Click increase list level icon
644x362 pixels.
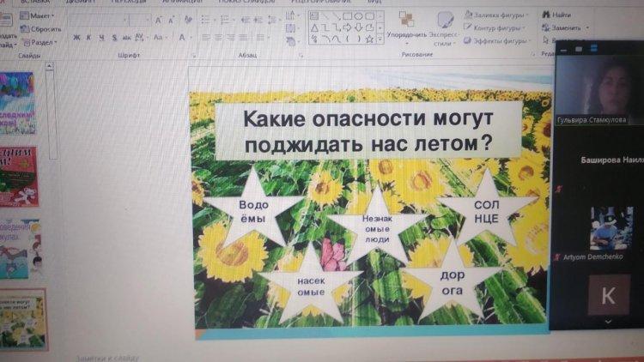[x=258, y=20]
